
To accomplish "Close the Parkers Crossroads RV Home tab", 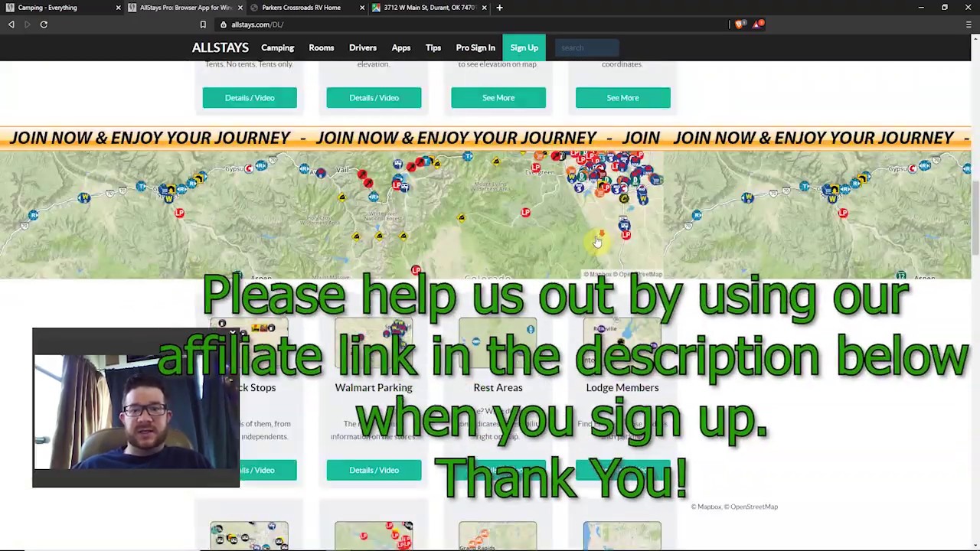I will coord(362,8).
